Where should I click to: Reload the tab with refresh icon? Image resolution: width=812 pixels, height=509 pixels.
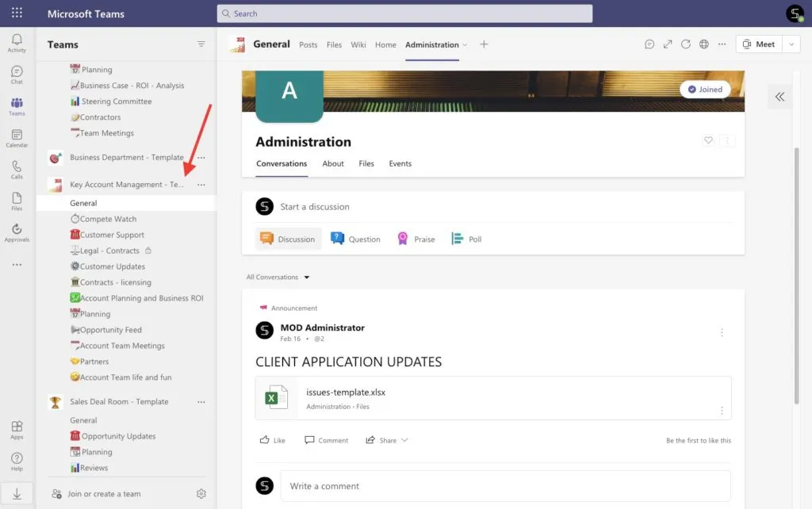pos(686,44)
